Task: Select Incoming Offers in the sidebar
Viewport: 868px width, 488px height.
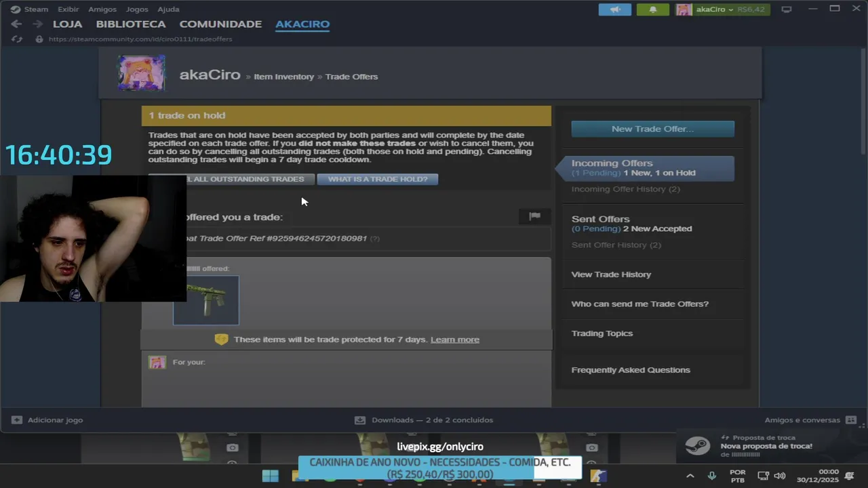Action: click(x=644, y=168)
